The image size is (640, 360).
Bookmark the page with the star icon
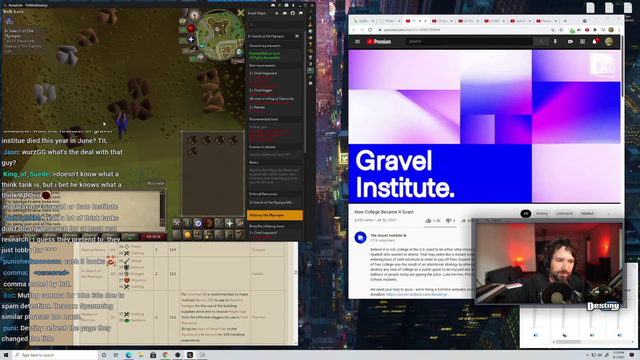561,30
